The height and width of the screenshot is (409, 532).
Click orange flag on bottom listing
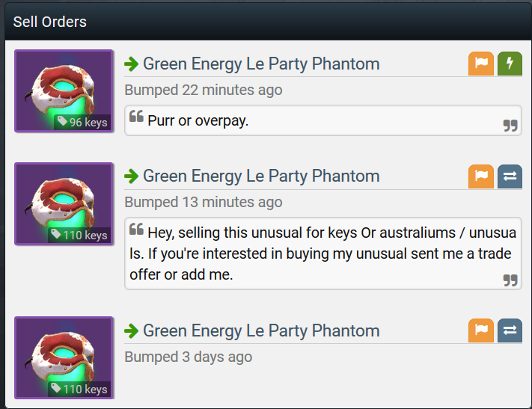[x=481, y=330]
